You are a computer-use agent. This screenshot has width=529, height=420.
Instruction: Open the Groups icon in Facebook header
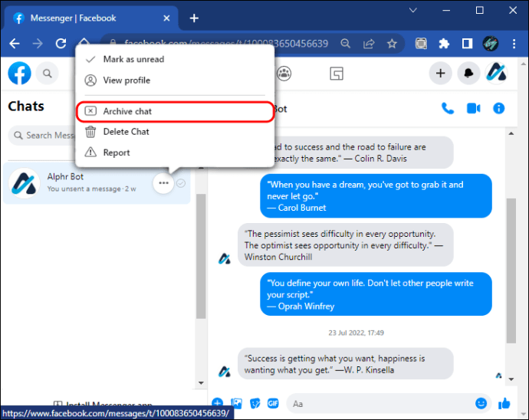coord(284,74)
